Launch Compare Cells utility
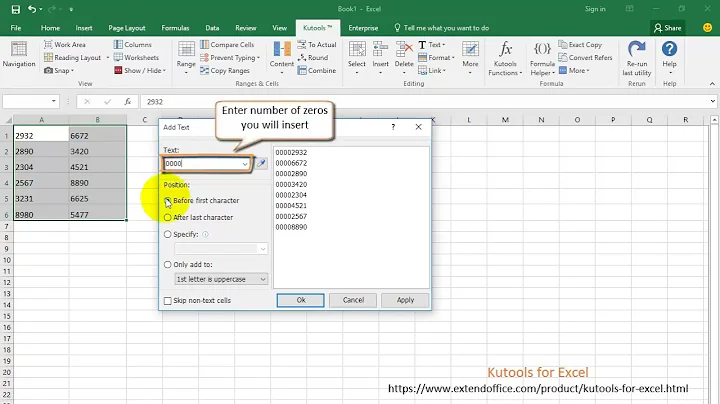The width and height of the screenshot is (720, 404). 227,45
